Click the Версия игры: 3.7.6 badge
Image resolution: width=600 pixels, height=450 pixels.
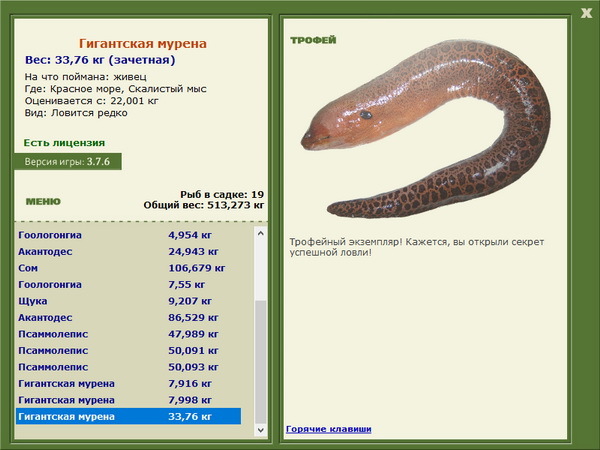67,161
